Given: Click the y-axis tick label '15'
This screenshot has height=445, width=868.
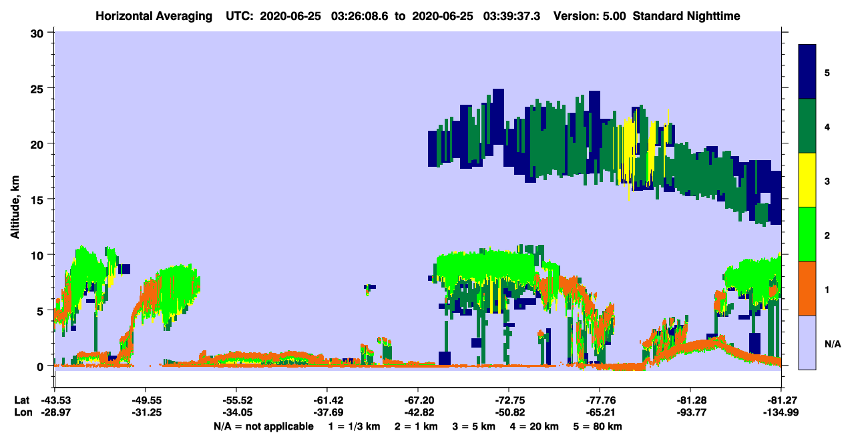Looking at the screenshot, I should pyautogui.click(x=39, y=199).
